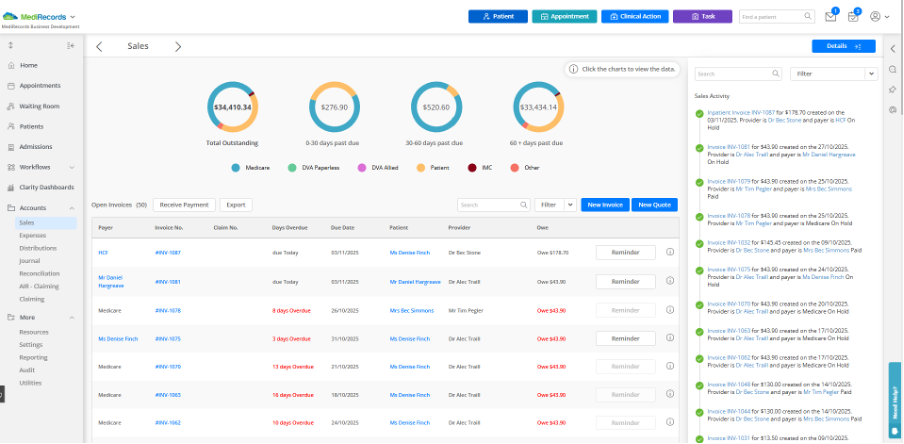
Task: Click the Find a patient search field
Action: pos(777,16)
